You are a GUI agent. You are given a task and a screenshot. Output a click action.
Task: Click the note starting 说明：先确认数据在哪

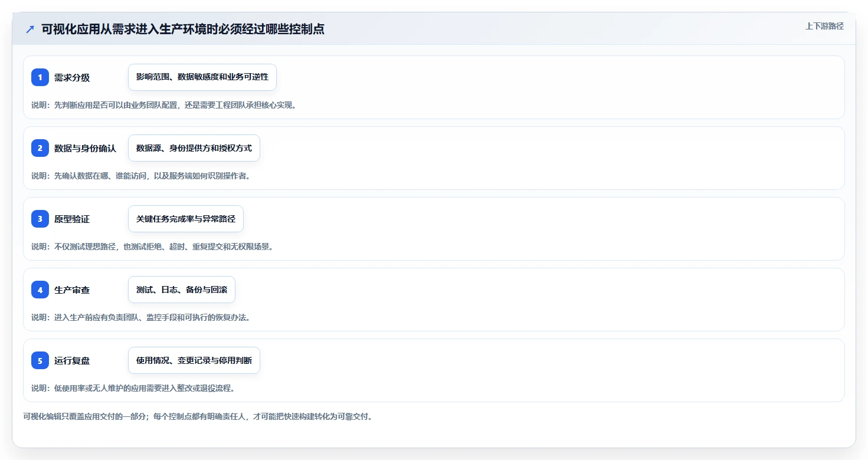coord(140,176)
